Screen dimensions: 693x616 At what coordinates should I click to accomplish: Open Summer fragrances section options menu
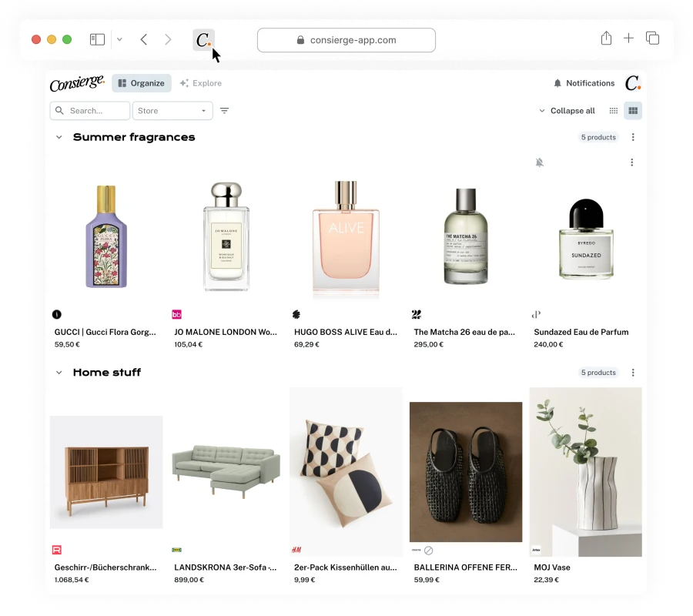(633, 137)
